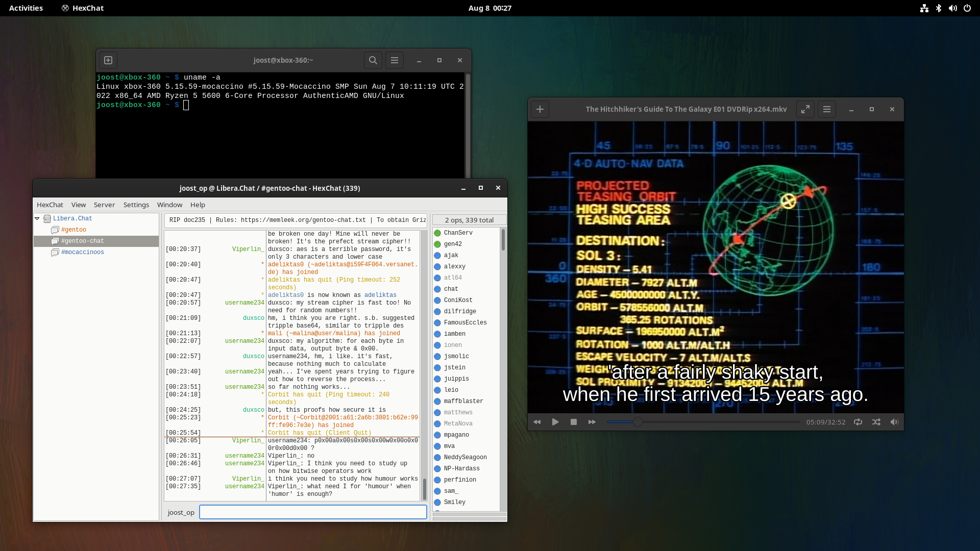Open the Activities overview
Image resolution: width=980 pixels, height=551 pixels.
pyautogui.click(x=26, y=8)
